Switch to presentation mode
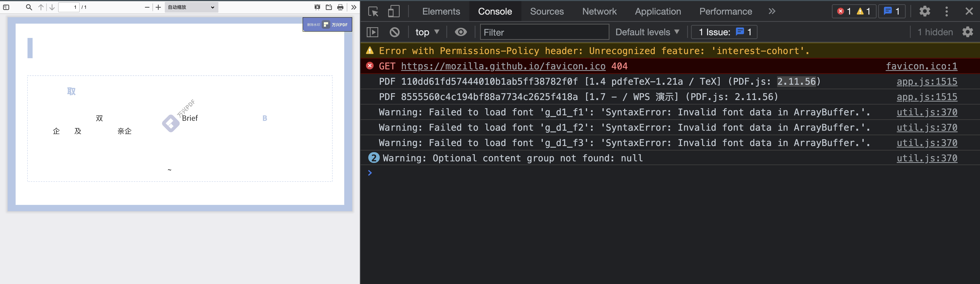This screenshot has width=980, height=284. click(x=317, y=7)
